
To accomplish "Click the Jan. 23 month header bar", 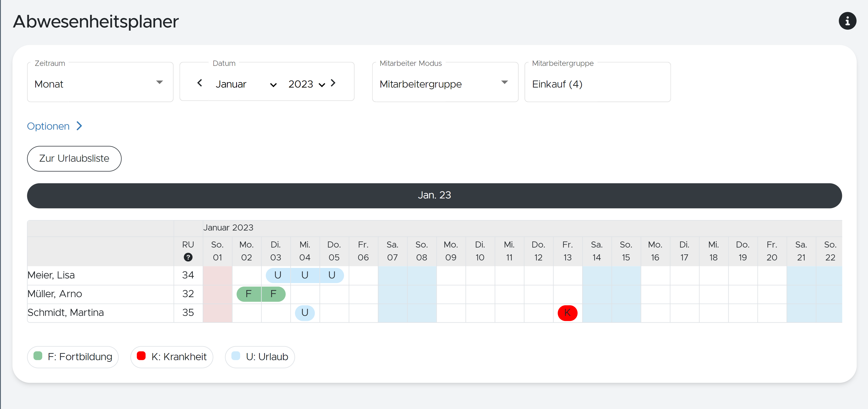I will (x=434, y=196).
